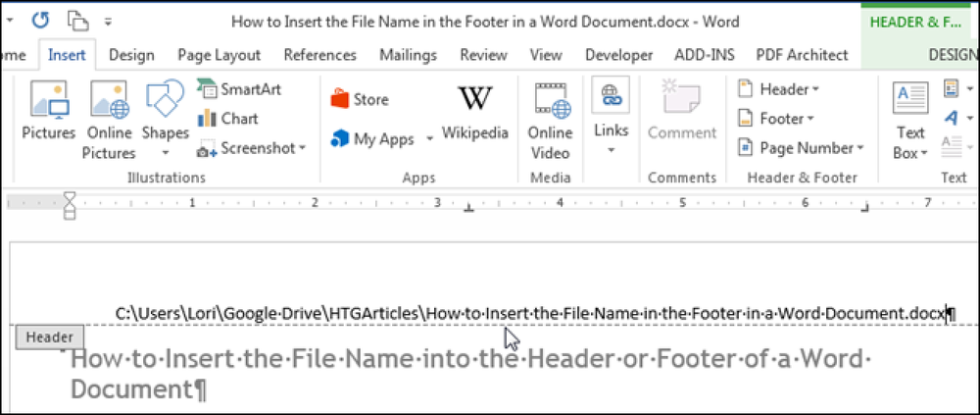Open the Header & Footer DESIGN tab
Viewport: 980px width, 415px height.
[954, 55]
